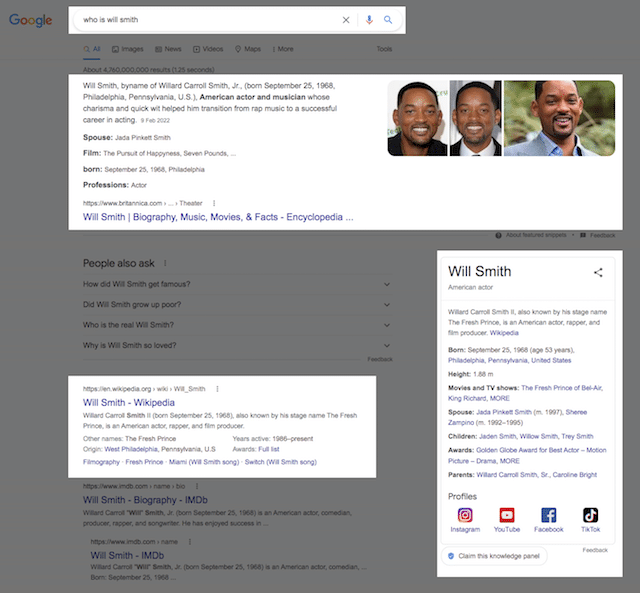Expand 'Who is the real Will Smith?'
Screen dimensions: 640x593
237,325
